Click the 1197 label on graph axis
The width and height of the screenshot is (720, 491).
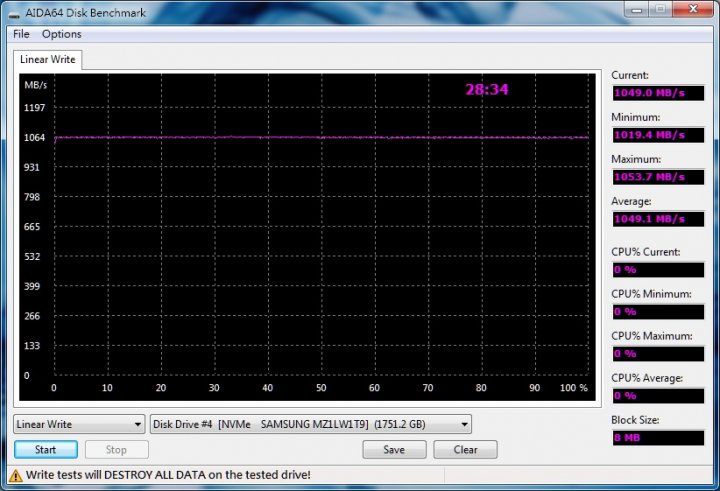point(34,108)
